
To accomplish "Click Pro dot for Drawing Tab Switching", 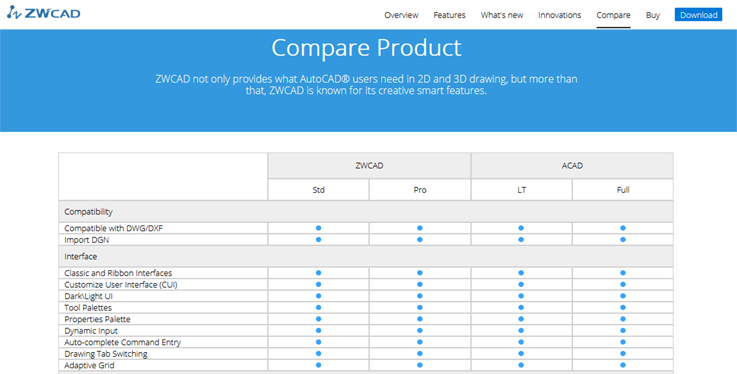I will pos(420,353).
